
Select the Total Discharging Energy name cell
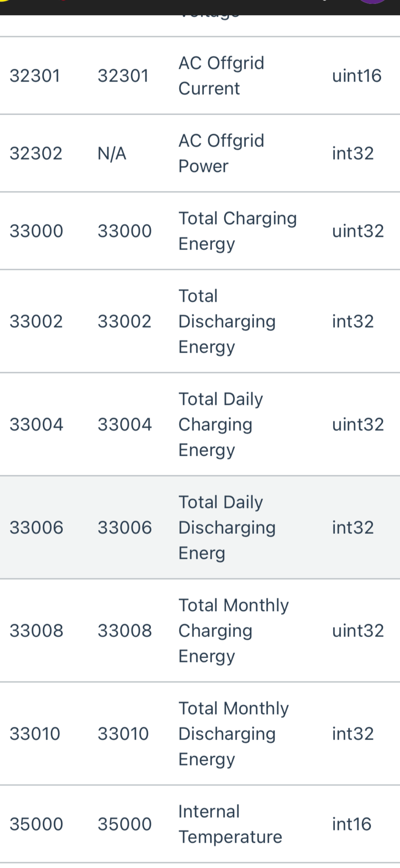(227, 321)
